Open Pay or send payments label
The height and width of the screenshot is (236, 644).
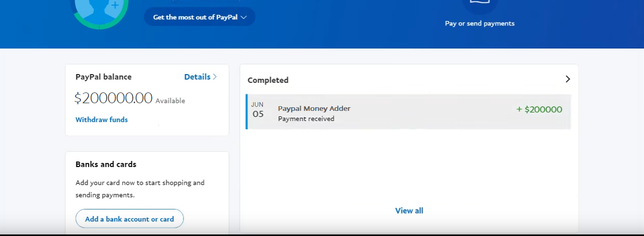point(480,23)
